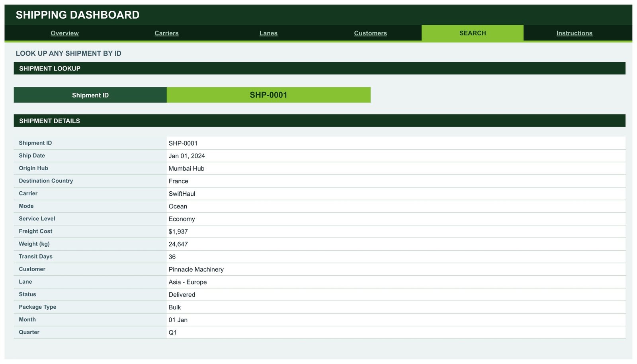The width and height of the screenshot is (637, 364).
Task: Click the Asia - Europe lane value
Action: [188, 282]
